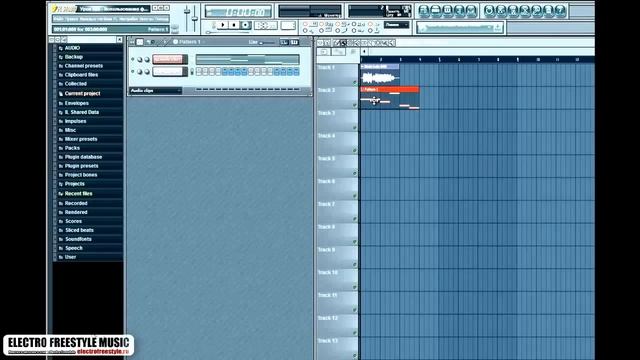Open the User folder in browser

pos(70,257)
